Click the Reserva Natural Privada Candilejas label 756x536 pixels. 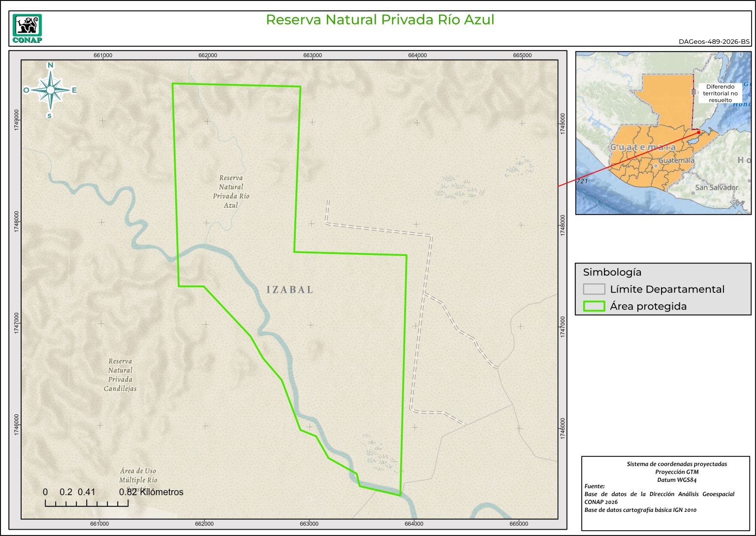pos(120,375)
